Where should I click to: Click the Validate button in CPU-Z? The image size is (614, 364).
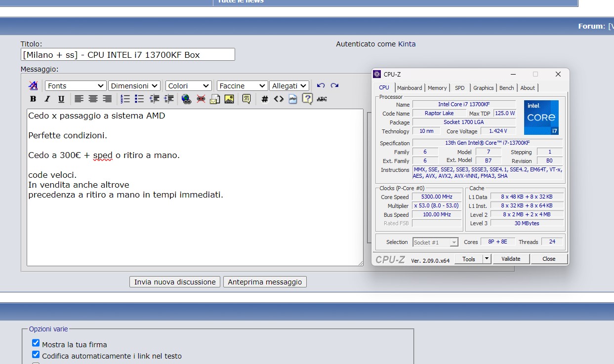click(511, 259)
